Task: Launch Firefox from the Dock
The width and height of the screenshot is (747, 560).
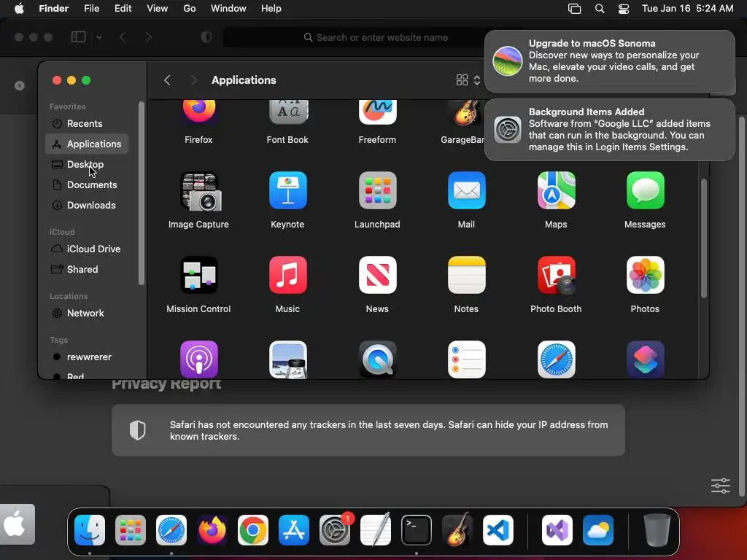Action: [x=212, y=530]
